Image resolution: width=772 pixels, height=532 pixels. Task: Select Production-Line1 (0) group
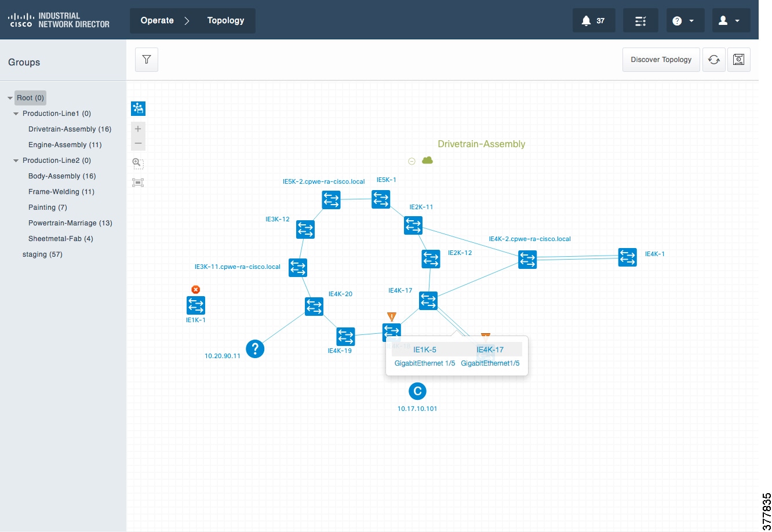pos(57,114)
